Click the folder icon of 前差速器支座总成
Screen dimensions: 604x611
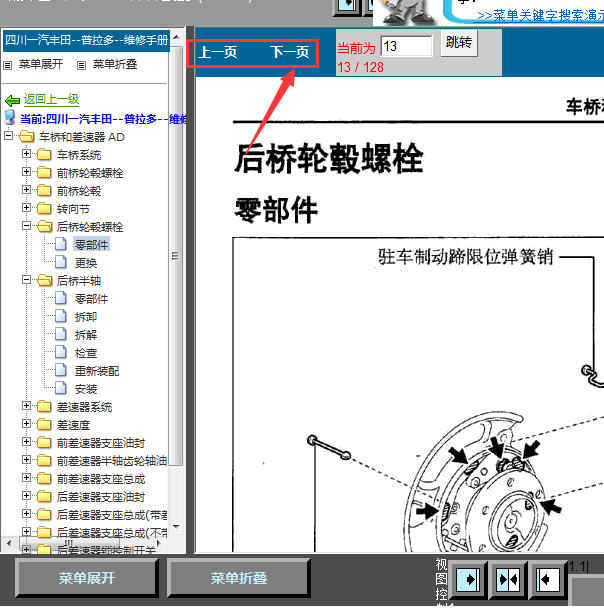(x=44, y=479)
